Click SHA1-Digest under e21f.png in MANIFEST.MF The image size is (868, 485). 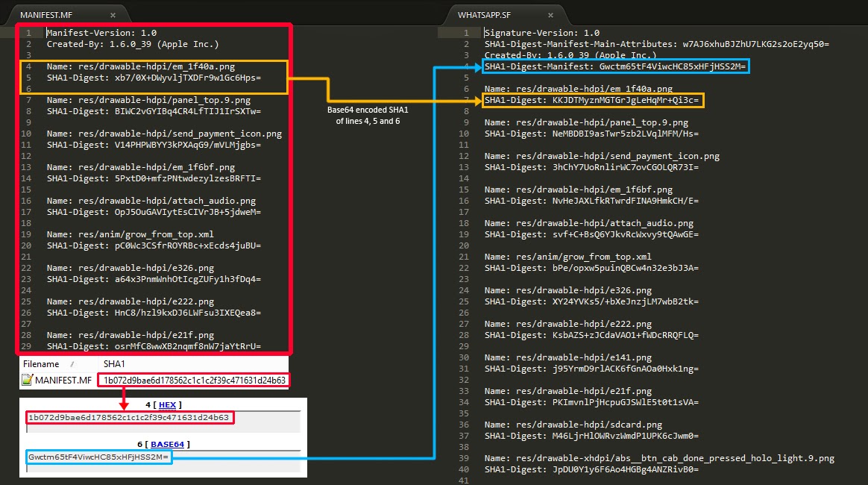point(154,346)
